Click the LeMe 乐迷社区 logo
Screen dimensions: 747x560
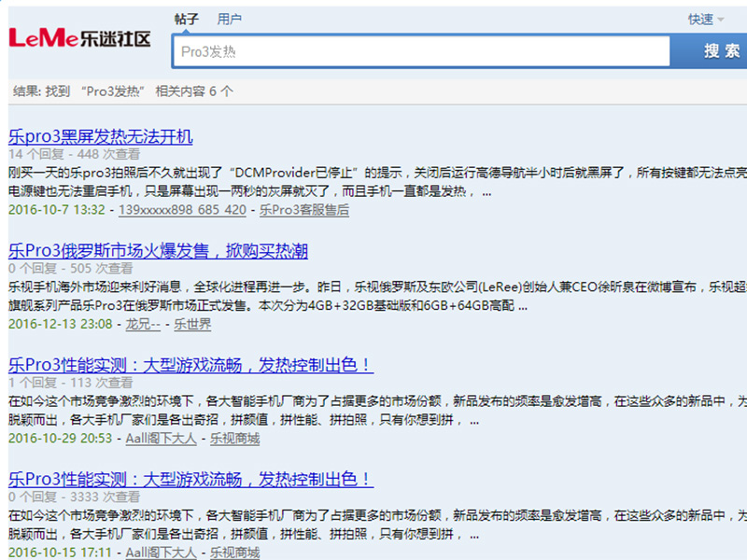click(x=79, y=38)
